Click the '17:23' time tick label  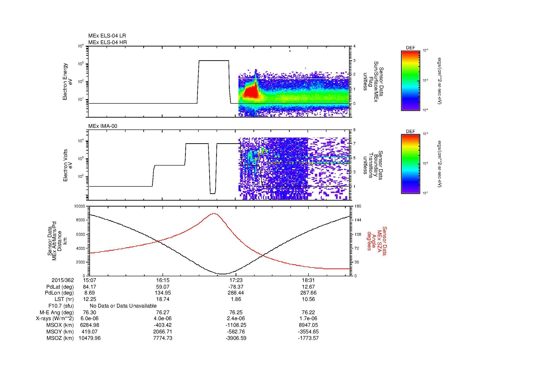236,280
